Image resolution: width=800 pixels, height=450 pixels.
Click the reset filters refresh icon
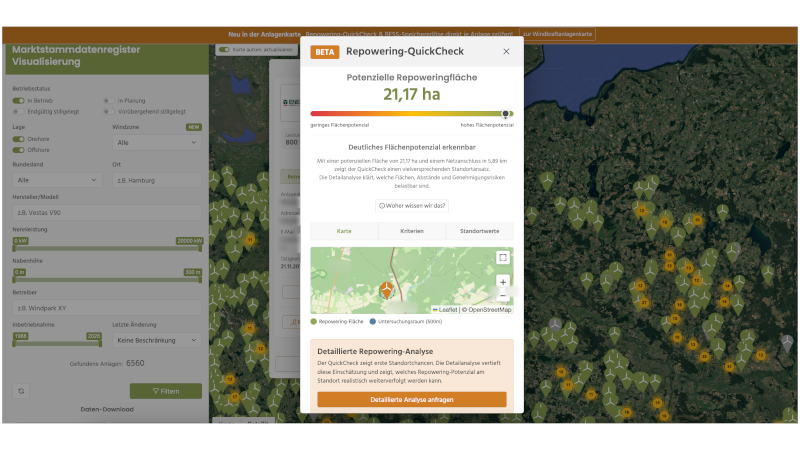click(x=21, y=391)
